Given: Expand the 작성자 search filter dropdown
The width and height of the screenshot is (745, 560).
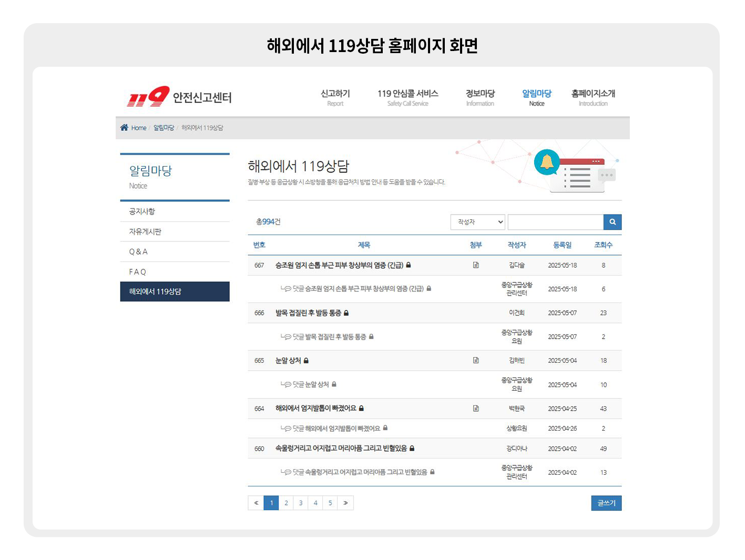Looking at the screenshot, I should point(477,222).
